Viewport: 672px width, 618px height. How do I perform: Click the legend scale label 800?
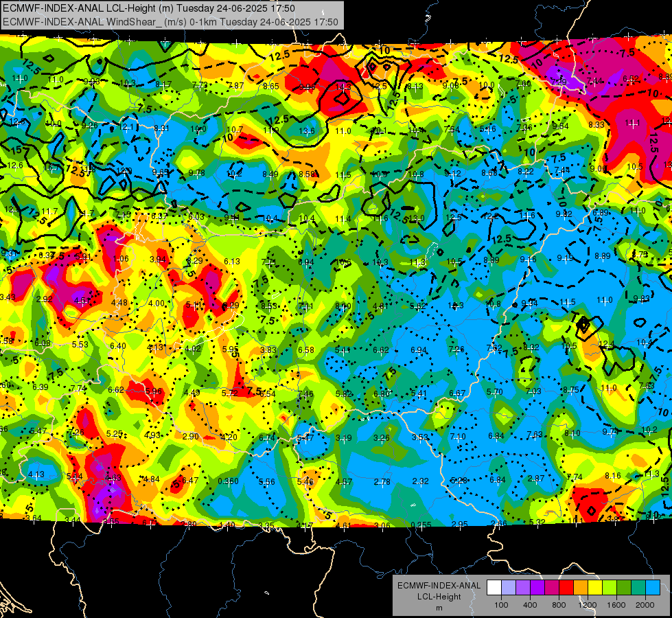point(559,605)
